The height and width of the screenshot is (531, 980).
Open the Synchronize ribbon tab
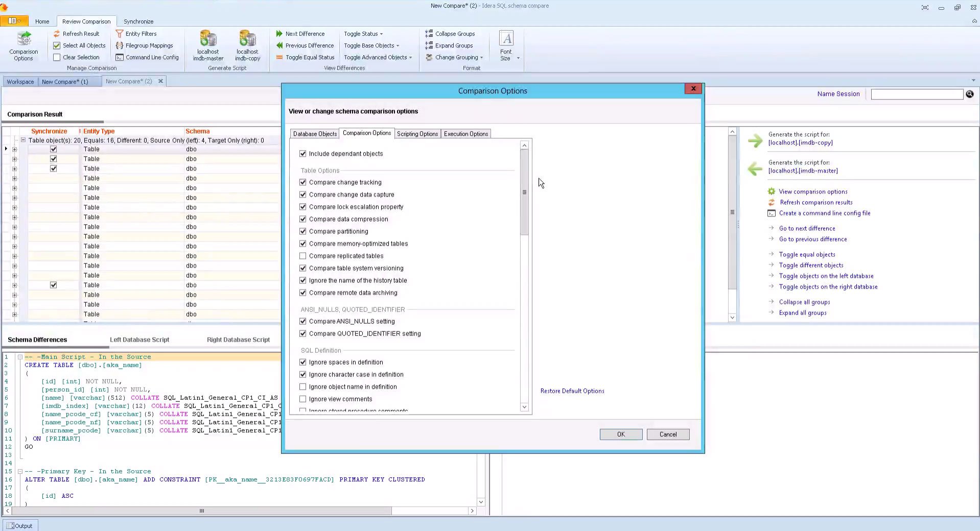pos(138,21)
